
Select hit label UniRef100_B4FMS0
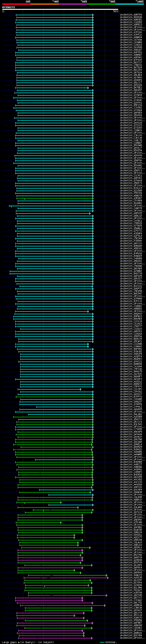(131, 52)
